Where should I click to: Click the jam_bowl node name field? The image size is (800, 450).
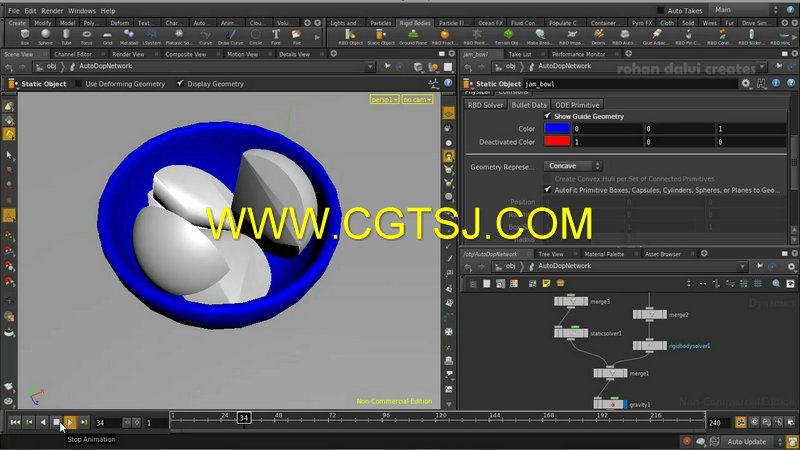631,84
